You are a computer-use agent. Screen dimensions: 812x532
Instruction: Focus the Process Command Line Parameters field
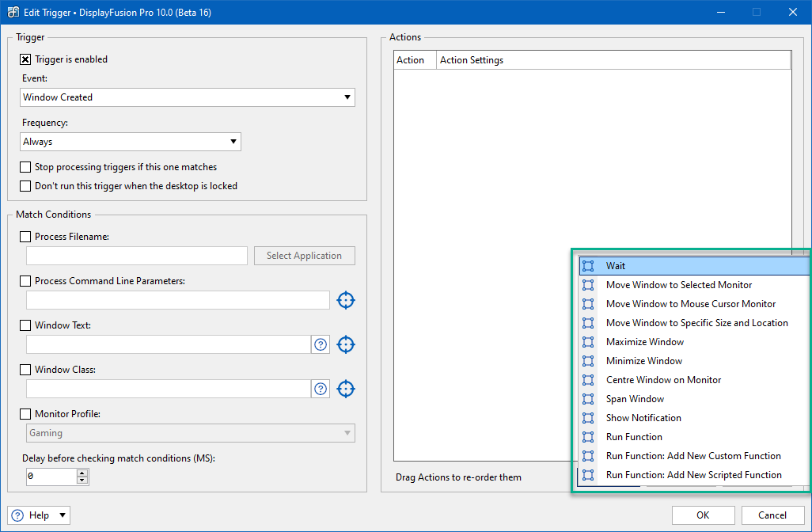coord(177,300)
